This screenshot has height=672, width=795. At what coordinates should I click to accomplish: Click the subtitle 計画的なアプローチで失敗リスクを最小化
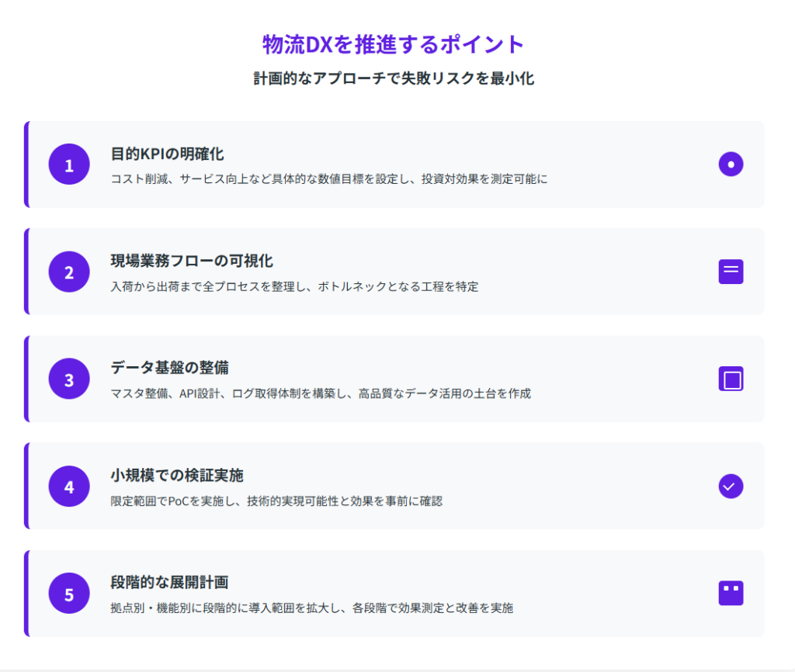394,78
